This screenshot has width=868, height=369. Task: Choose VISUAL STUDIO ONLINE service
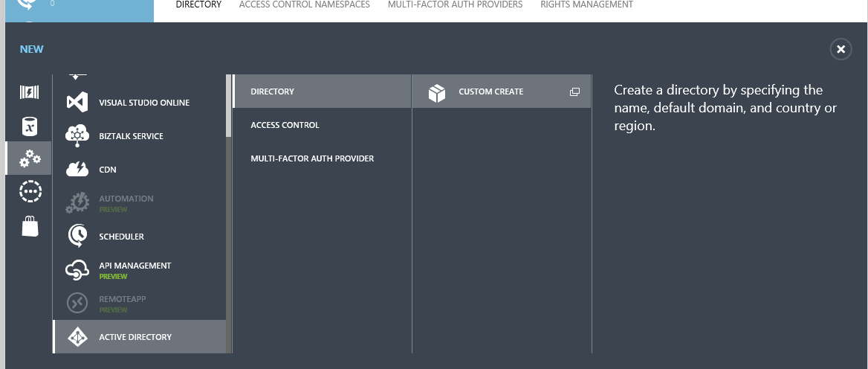pos(140,103)
